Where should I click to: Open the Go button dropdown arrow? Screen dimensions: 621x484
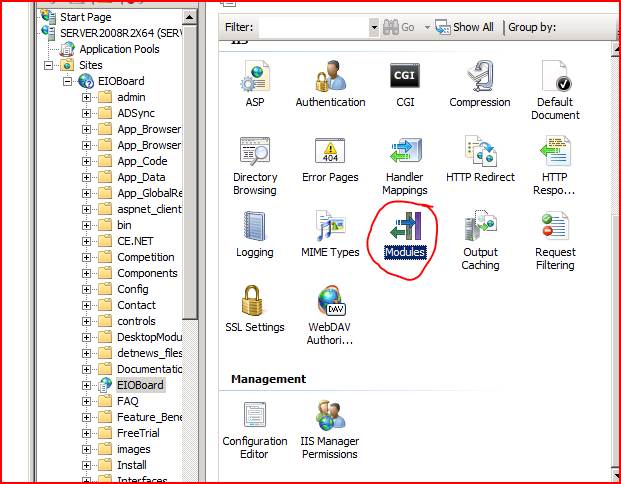tap(427, 27)
